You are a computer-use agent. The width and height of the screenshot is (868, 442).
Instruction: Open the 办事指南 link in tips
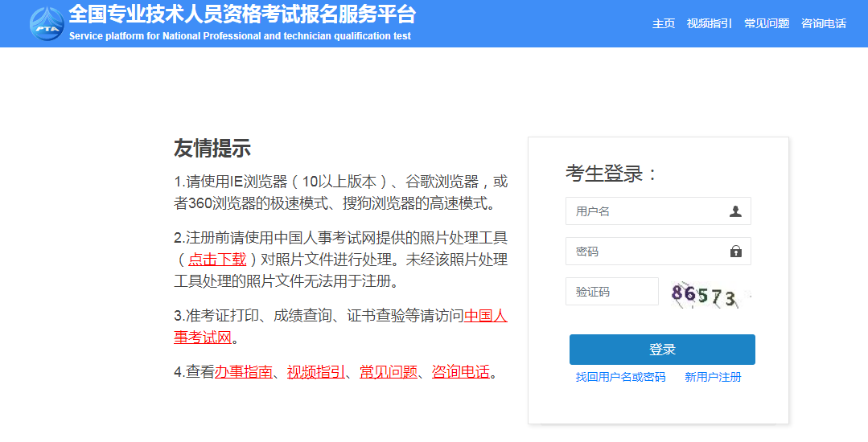pos(243,372)
